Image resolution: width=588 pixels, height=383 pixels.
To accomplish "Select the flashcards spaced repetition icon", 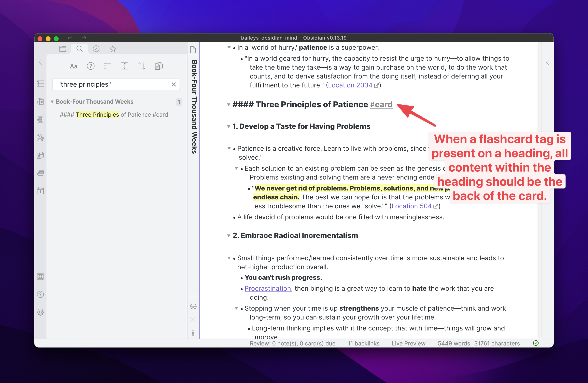I will (40, 102).
